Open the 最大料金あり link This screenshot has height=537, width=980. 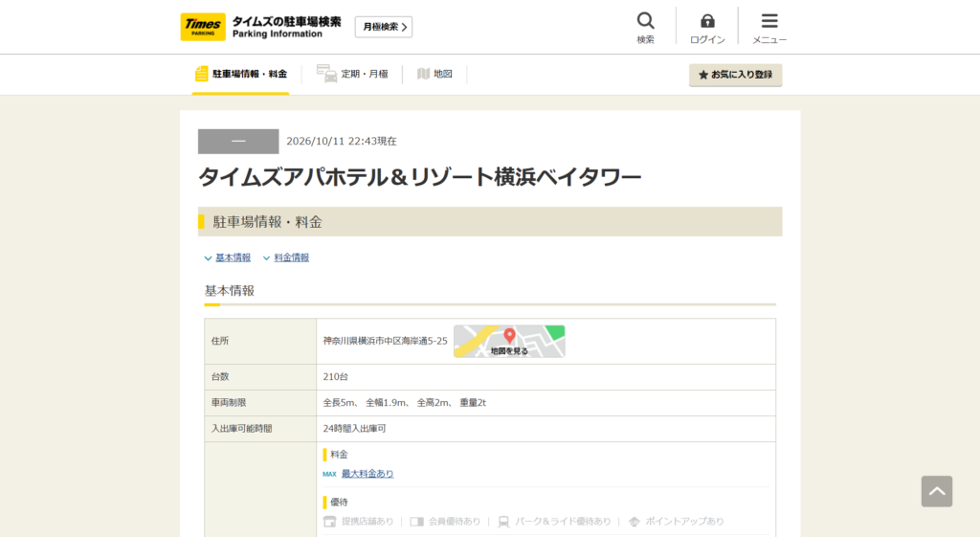tap(367, 474)
